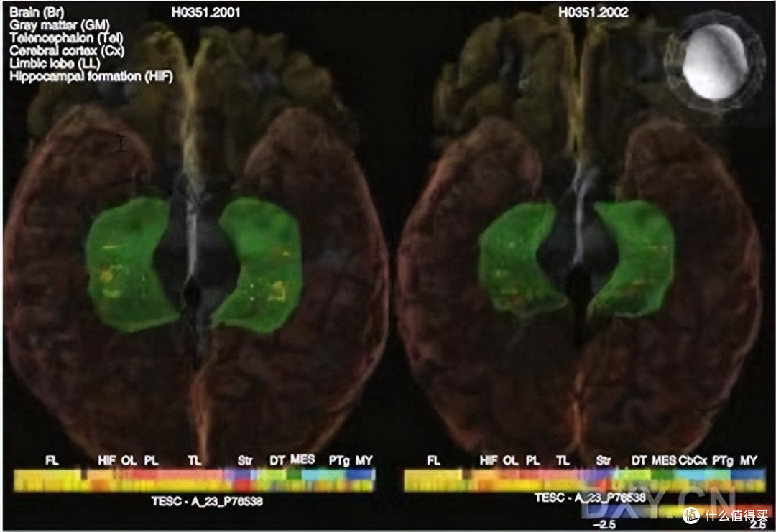
Task: Click the Hippocampal formation (HiF) entry
Action: pyautogui.click(x=91, y=77)
